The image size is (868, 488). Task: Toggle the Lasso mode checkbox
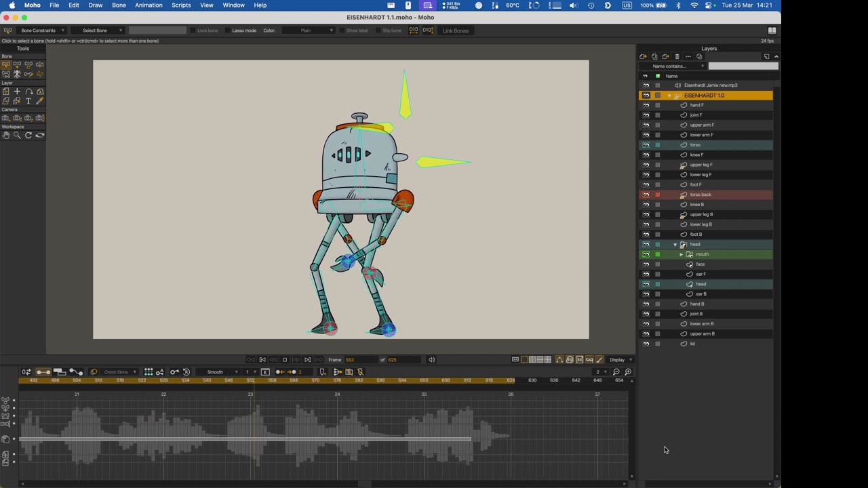(229, 30)
